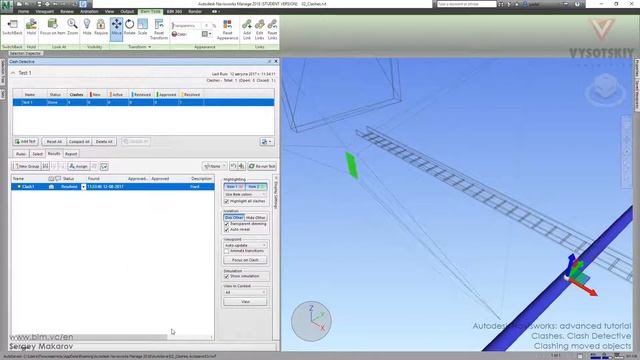
Task: Click the Reset Appearance icon
Action: (227, 24)
